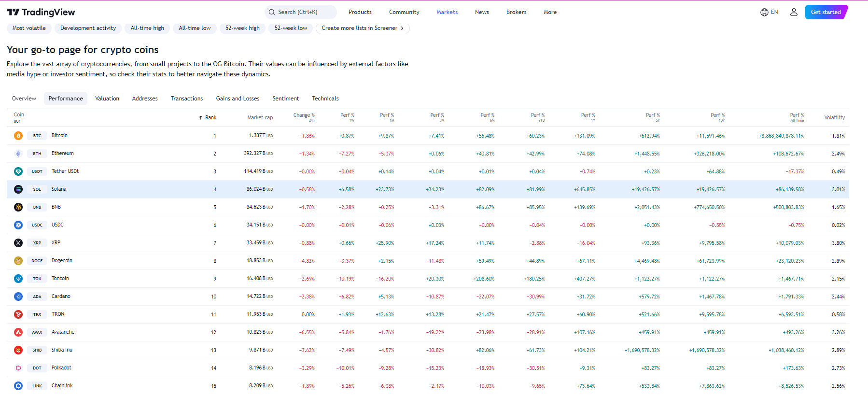This screenshot has width=868, height=396.
Task: Sort by Change % 24h column header
Action: tap(304, 117)
